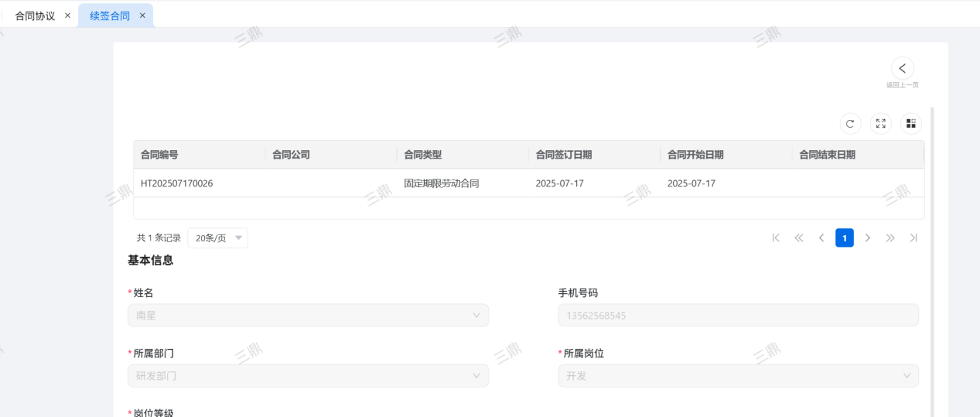The width and height of the screenshot is (980, 417).
Task: Jump forward several pages with double-right arrow
Action: point(890,238)
